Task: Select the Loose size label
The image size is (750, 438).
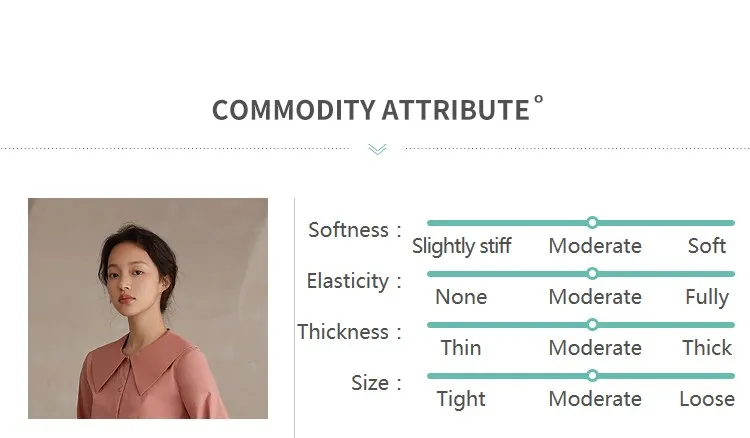Action: [707, 399]
